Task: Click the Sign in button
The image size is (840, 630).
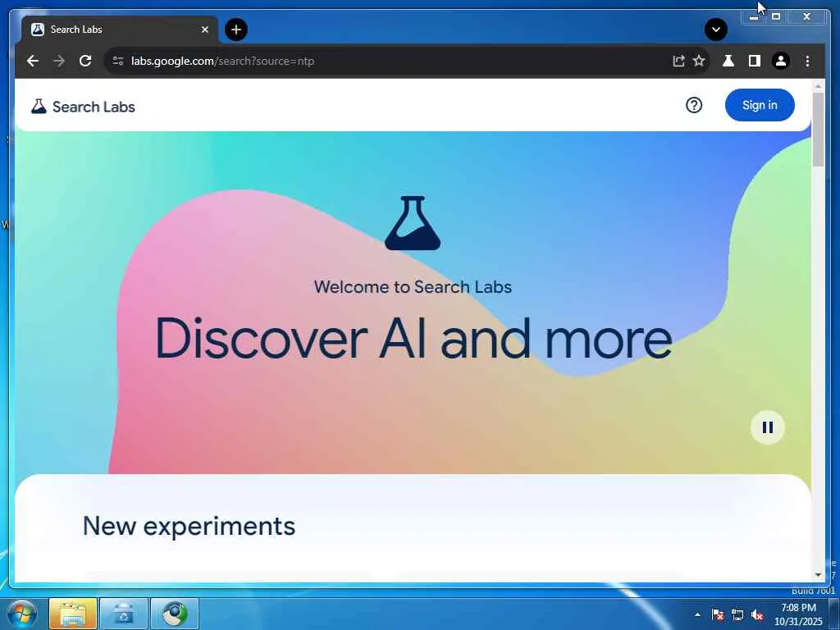Action: pos(760,105)
